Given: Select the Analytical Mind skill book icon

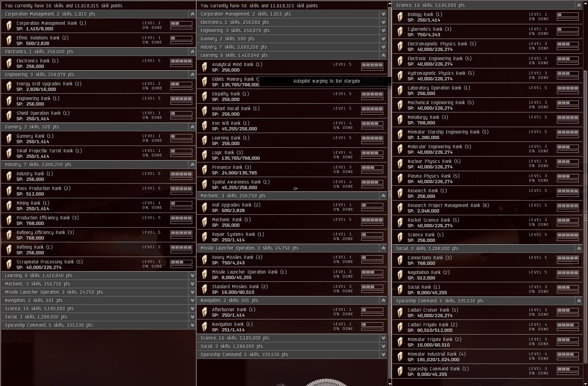Looking at the screenshot, I should click(204, 67).
